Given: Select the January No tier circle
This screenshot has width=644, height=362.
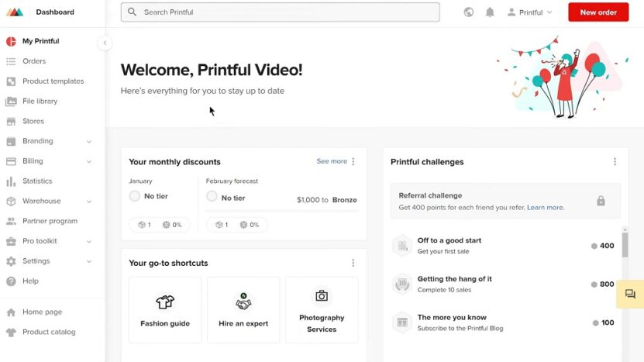Looking at the screenshot, I should [135, 196].
